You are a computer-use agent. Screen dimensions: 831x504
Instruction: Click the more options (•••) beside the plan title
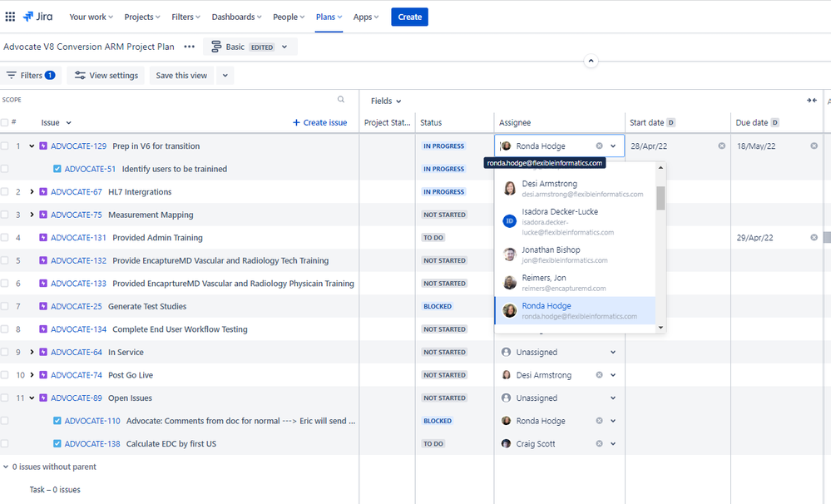pyautogui.click(x=189, y=47)
